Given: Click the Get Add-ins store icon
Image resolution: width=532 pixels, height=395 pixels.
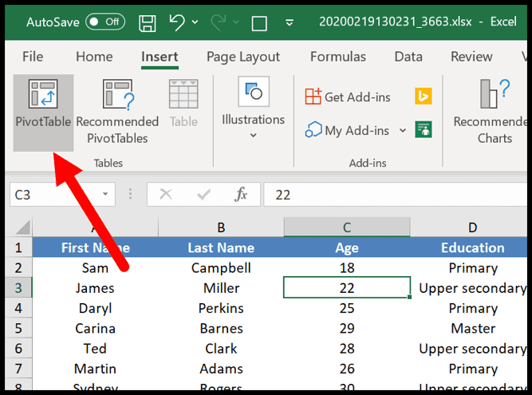Looking at the screenshot, I should pos(313,97).
